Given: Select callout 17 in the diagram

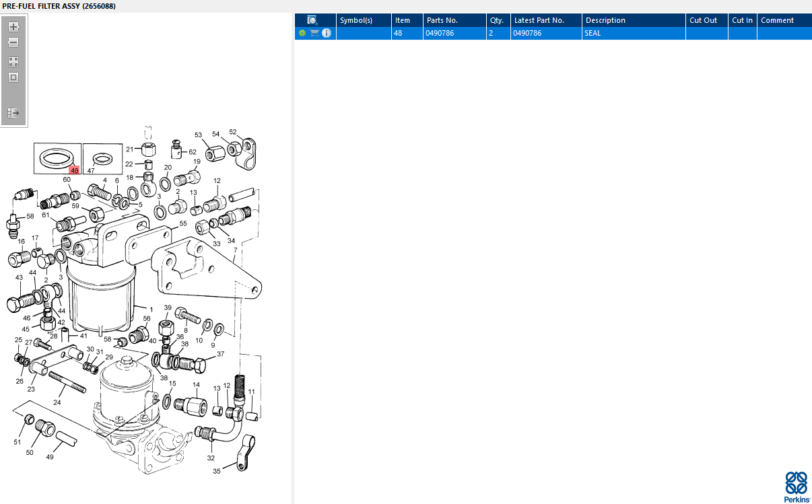Looking at the screenshot, I should coord(35,238).
